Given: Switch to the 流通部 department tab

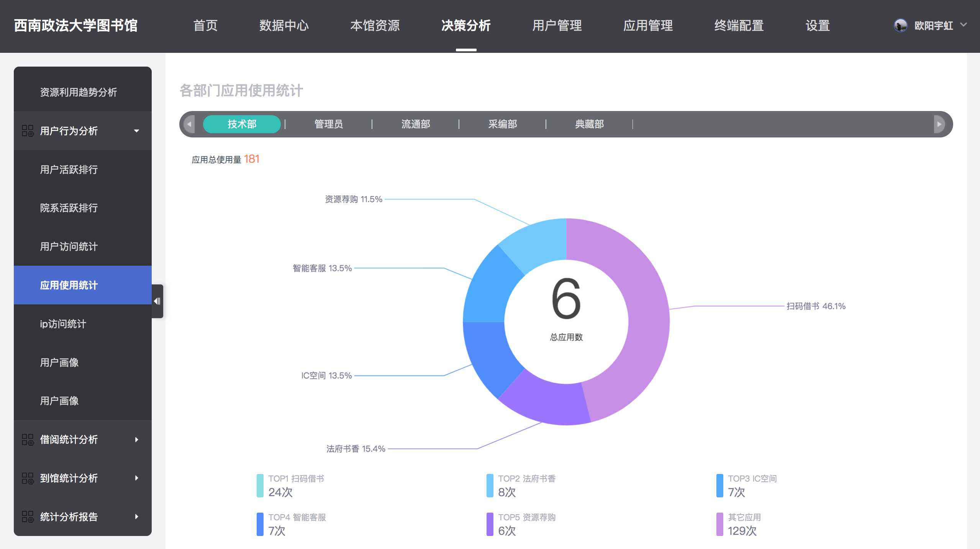Looking at the screenshot, I should 416,124.
